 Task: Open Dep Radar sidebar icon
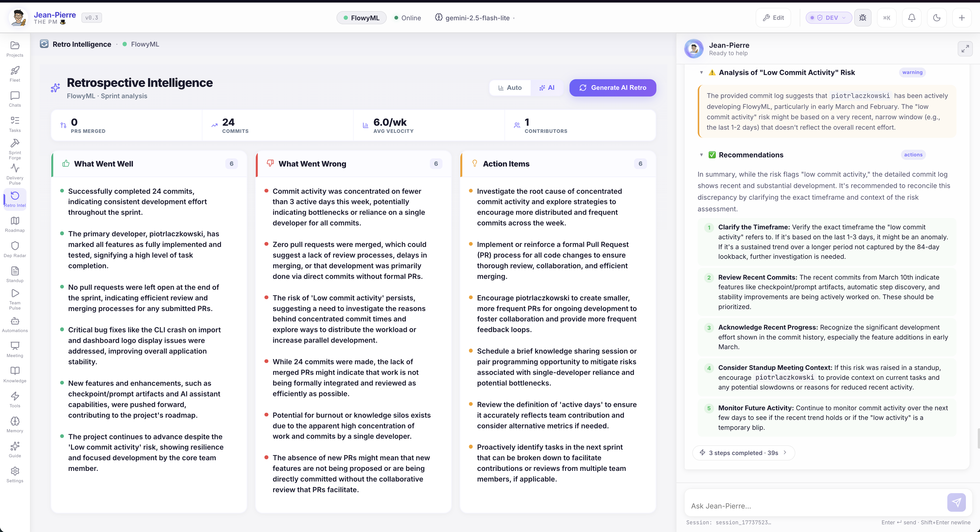[15, 249]
